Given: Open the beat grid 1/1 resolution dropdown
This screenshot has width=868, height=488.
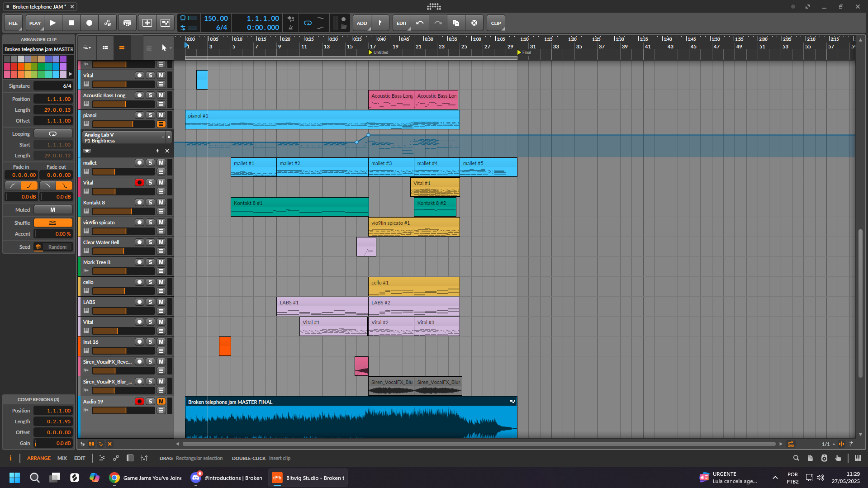Looking at the screenshot, I should coord(828,444).
